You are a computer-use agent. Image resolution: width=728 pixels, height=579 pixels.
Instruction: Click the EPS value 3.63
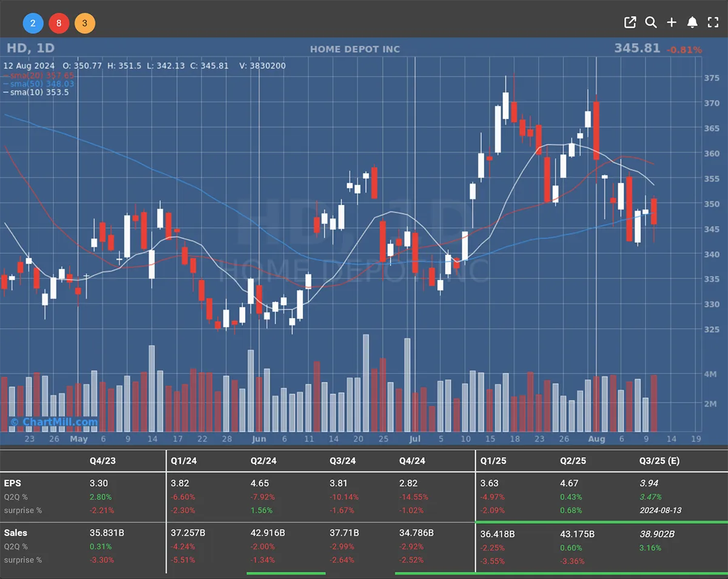[x=490, y=483]
